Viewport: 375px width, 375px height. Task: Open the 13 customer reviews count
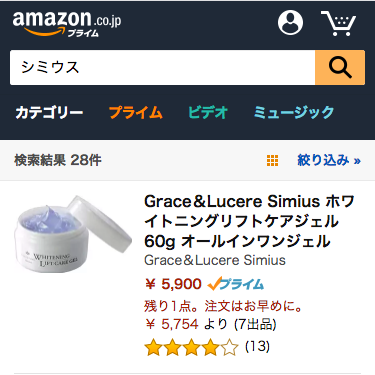(x=257, y=347)
